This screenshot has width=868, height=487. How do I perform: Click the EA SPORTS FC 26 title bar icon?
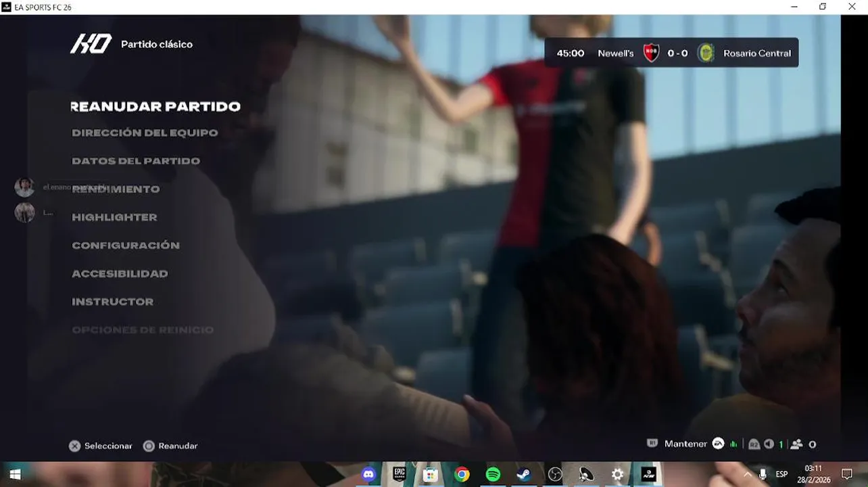(x=6, y=7)
